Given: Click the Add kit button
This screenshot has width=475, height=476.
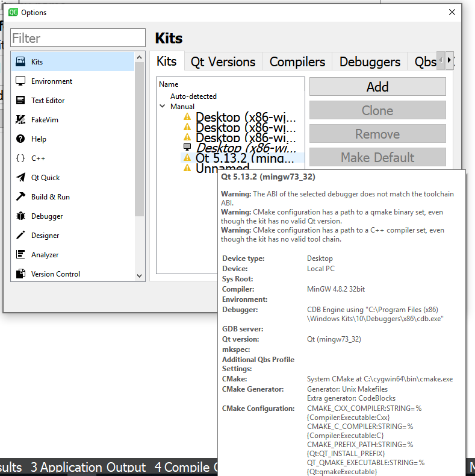Looking at the screenshot, I should pos(377,87).
